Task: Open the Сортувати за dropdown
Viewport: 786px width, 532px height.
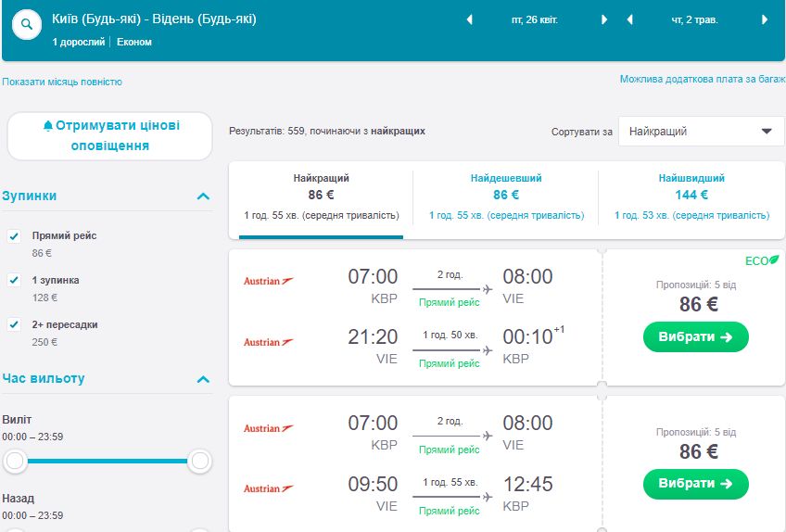Action: pos(701,132)
